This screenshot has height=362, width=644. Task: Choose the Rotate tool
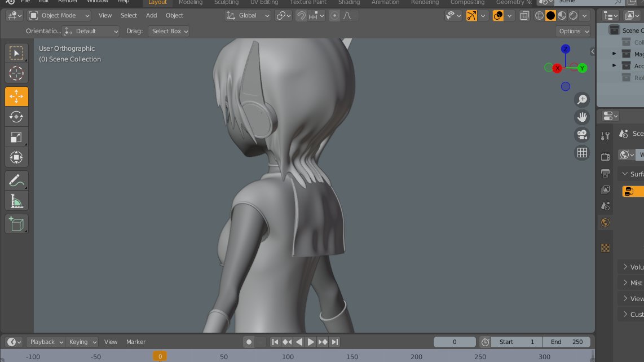[x=16, y=117]
